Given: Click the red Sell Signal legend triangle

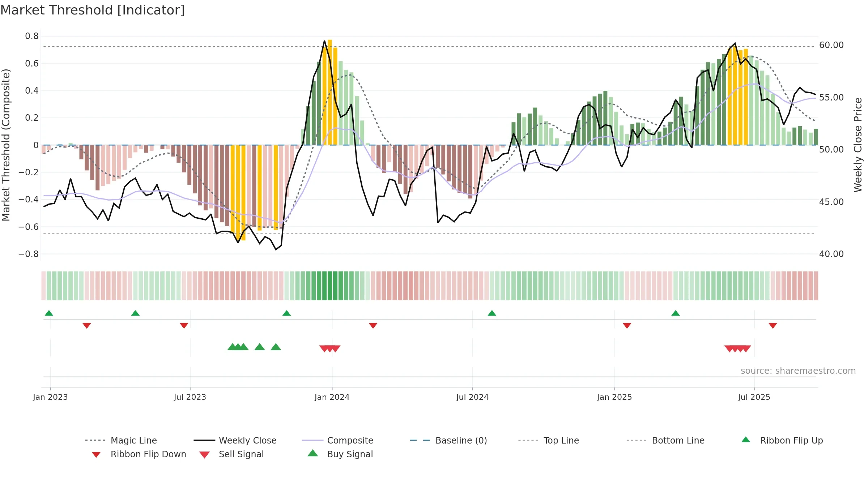Looking at the screenshot, I should pos(204,455).
